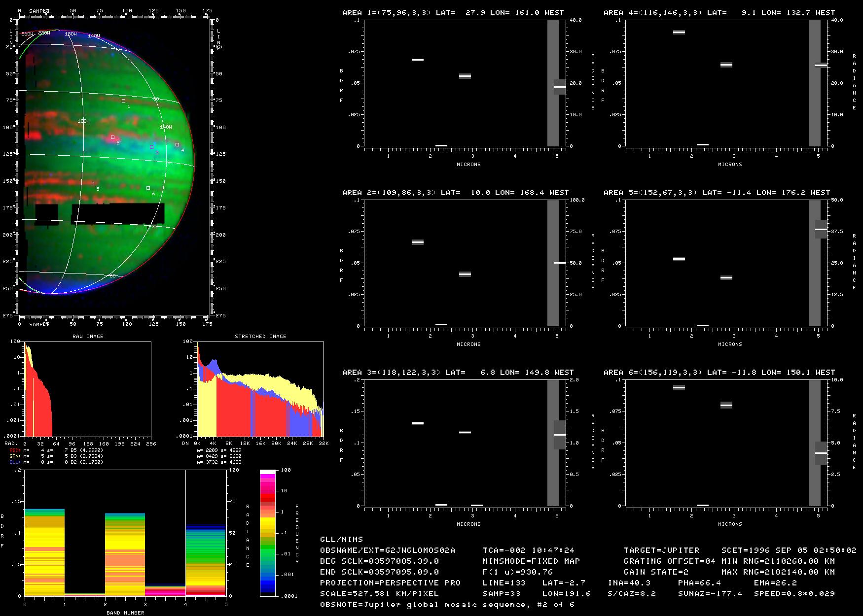Click the RAW IMAGE histogram title
The width and height of the screenshot is (863, 616).
88,336
